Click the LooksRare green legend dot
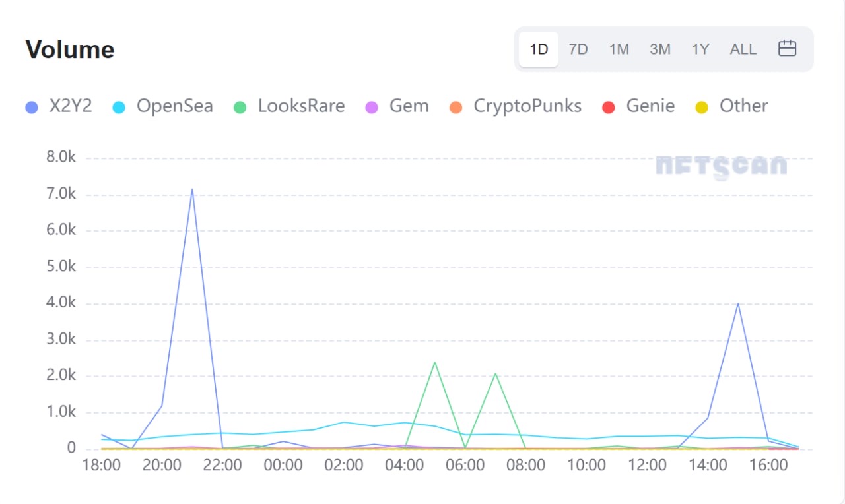The image size is (845, 504). click(x=240, y=107)
